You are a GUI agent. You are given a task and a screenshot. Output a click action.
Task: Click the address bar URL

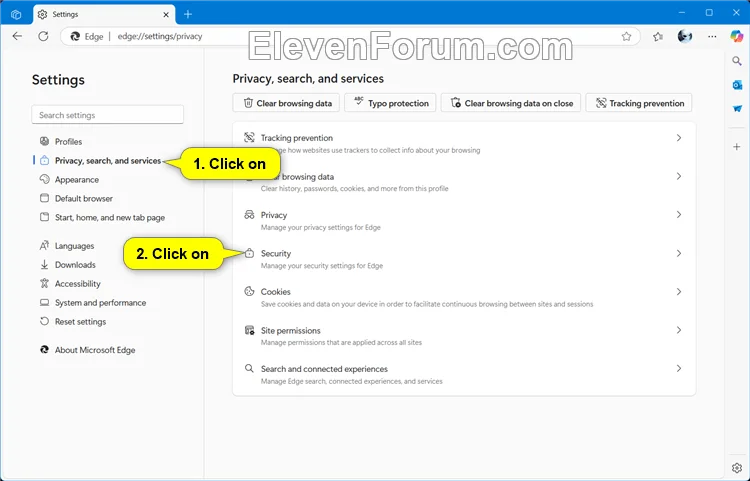click(160, 36)
